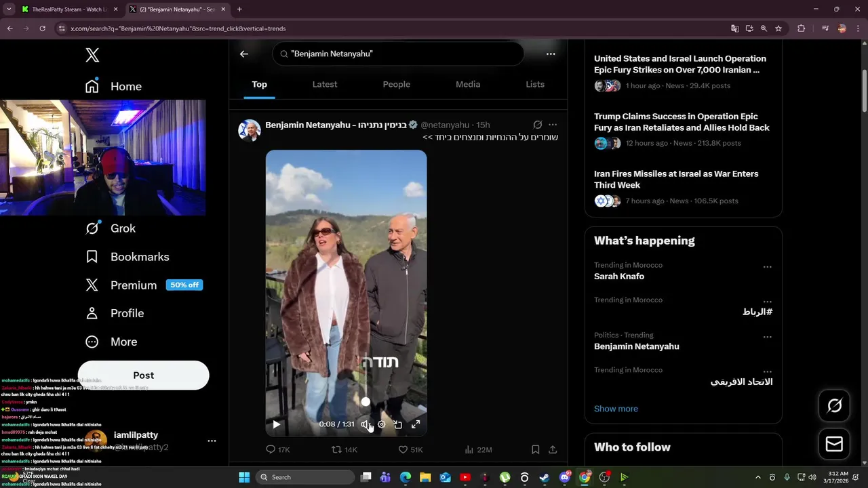
Task: Open a new browser tab
Action: pos(239,9)
